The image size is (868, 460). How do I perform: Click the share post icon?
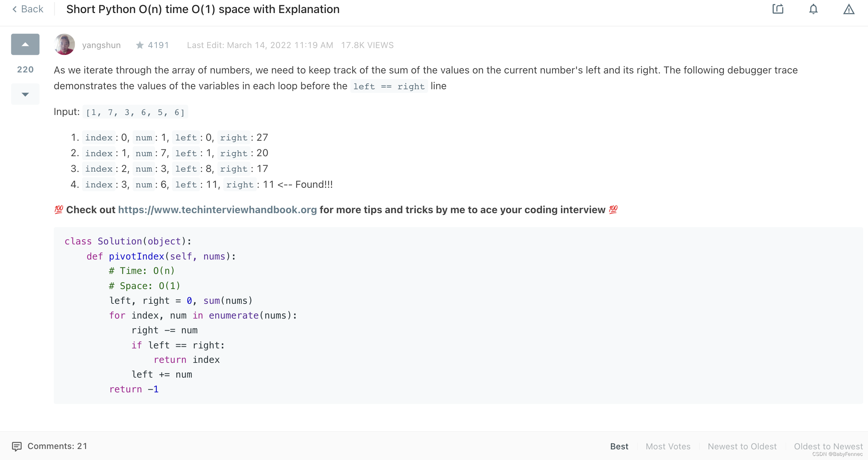click(778, 9)
